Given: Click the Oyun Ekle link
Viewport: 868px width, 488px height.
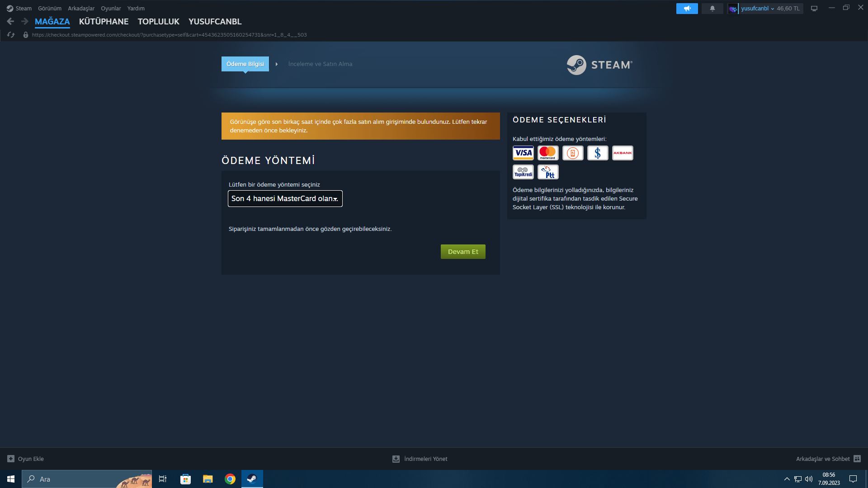Looking at the screenshot, I should coord(31,459).
